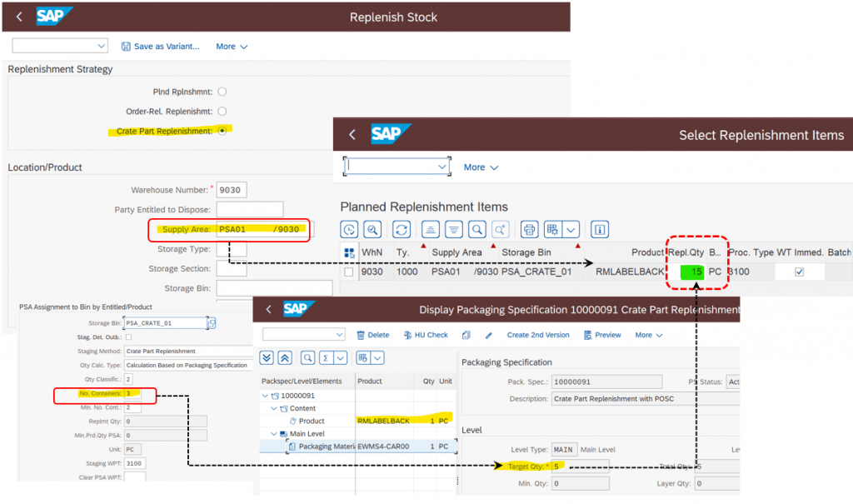
Task: Open layout dropdown arrow in packspec toolbar
Action: pos(377,357)
